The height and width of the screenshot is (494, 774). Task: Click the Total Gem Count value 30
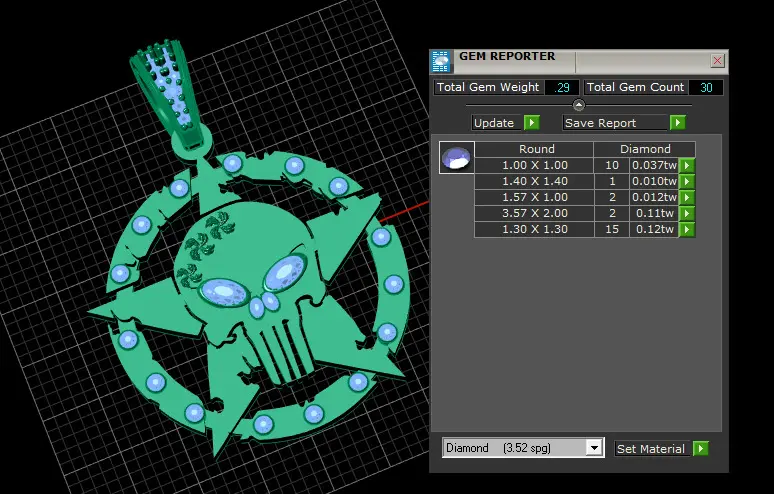pos(706,87)
